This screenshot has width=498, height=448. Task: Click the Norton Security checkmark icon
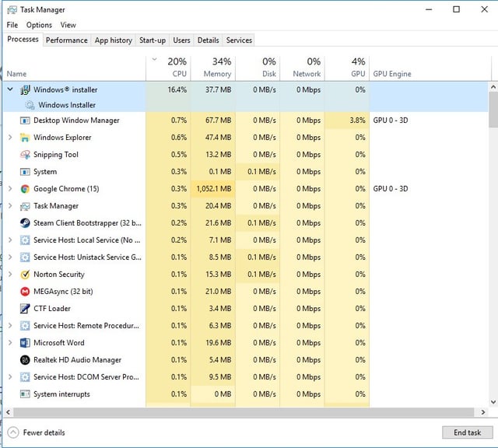pyautogui.click(x=25, y=275)
